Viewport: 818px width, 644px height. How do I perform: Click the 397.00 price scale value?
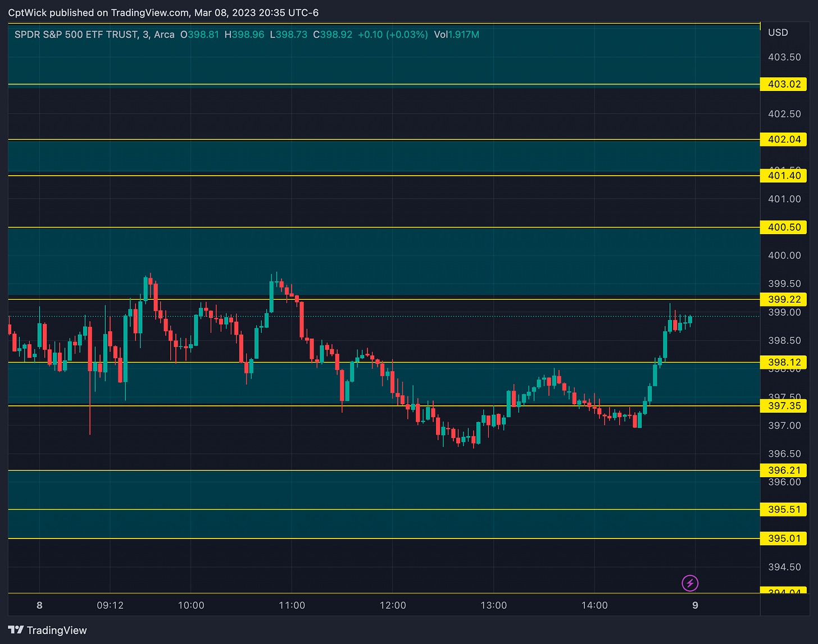click(x=784, y=426)
